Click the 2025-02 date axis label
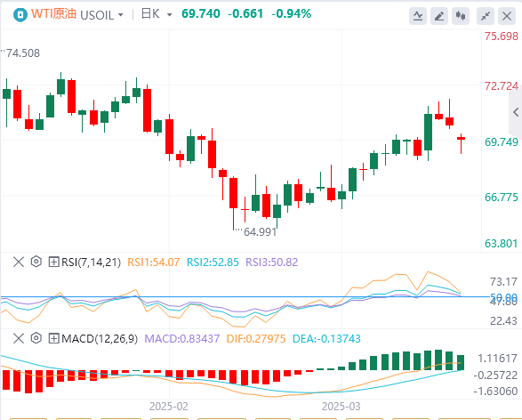 coord(168,407)
